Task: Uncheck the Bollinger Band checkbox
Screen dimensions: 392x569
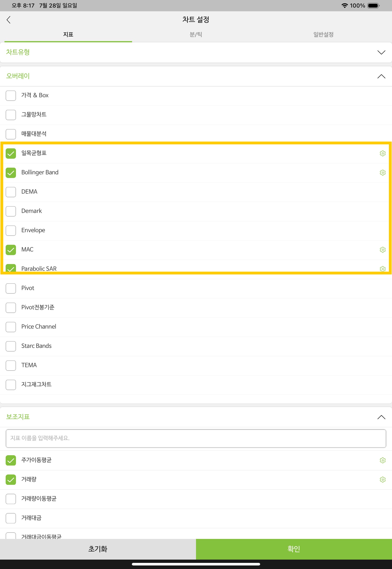Action: [11, 173]
